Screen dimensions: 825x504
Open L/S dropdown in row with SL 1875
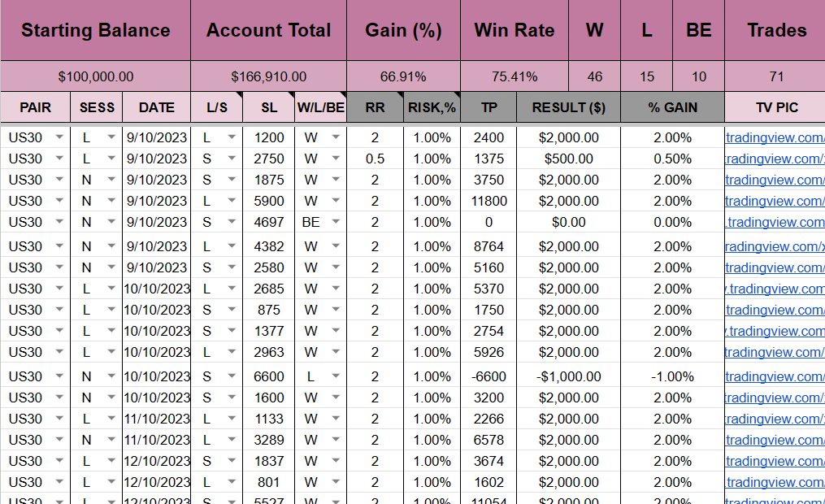[x=232, y=180]
